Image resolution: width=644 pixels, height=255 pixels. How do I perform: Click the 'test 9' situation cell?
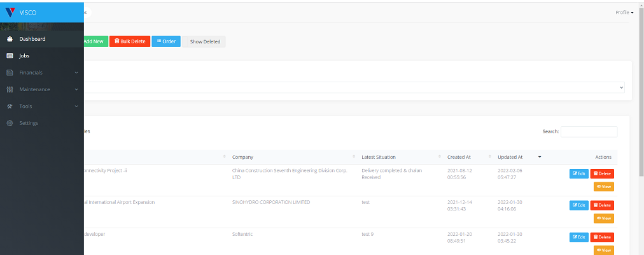(368, 235)
